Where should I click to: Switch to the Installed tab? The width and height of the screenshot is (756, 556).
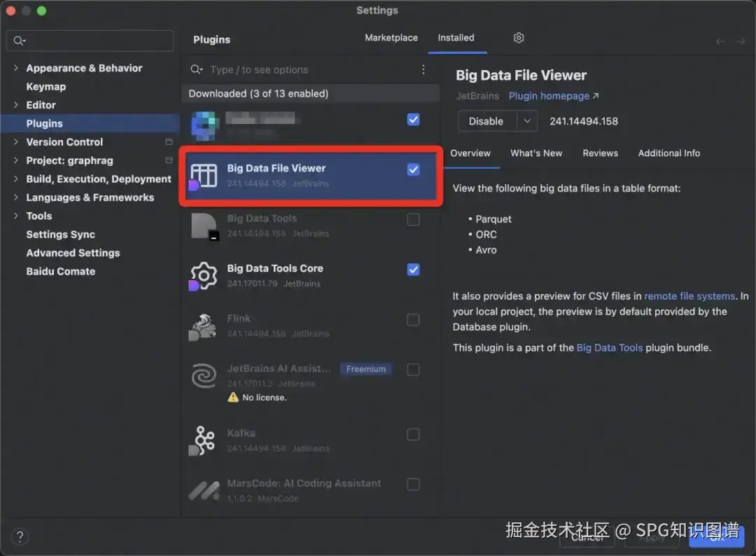(456, 38)
